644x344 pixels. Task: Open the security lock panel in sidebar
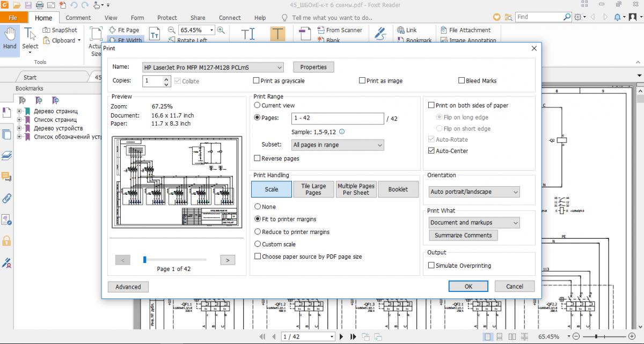coord(7,241)
